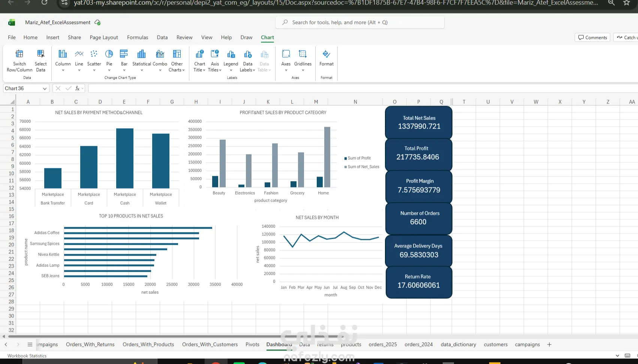Viewport: 638px width, 364px height.
Task: Expand the Other Charts dropdown
Action: [x=177, y=61]
